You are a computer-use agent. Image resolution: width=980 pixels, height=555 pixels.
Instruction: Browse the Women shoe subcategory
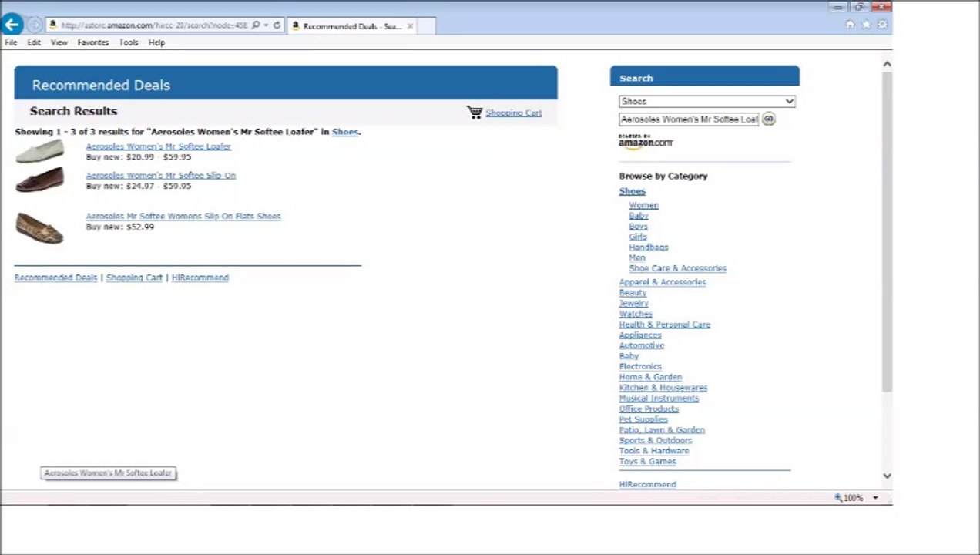[x=643, y=206]
